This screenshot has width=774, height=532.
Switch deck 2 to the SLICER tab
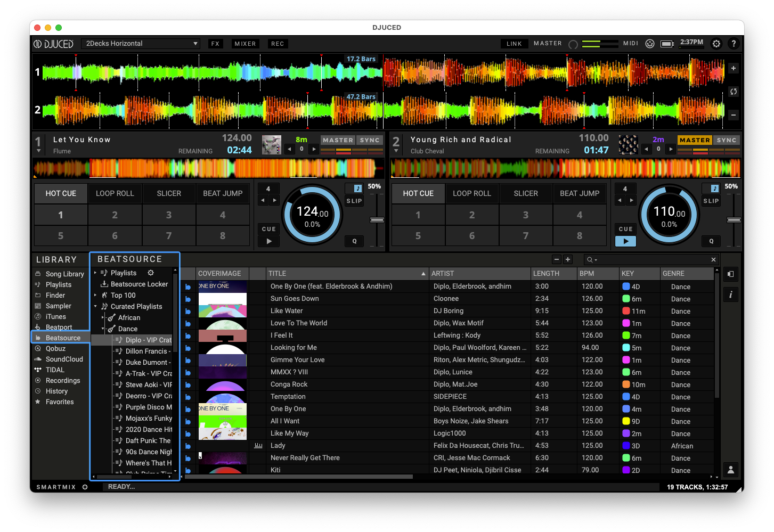click(x=526, y=193)
